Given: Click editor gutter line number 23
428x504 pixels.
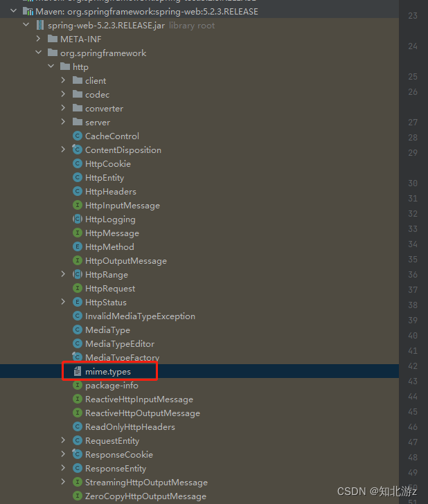Looking at the screenshot, I should [413, 15].
